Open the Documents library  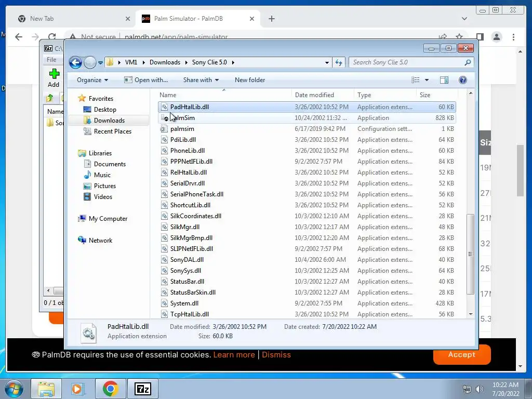[110, 164]
